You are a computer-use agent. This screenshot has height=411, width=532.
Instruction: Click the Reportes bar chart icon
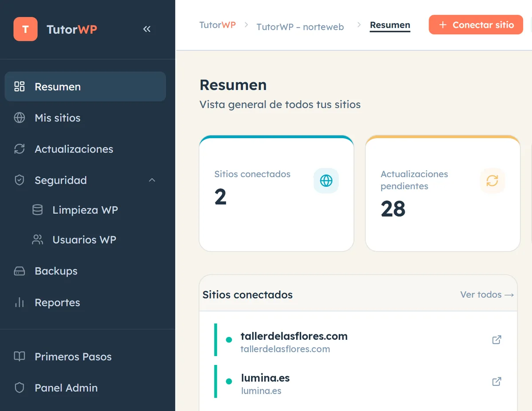(20, 302)
